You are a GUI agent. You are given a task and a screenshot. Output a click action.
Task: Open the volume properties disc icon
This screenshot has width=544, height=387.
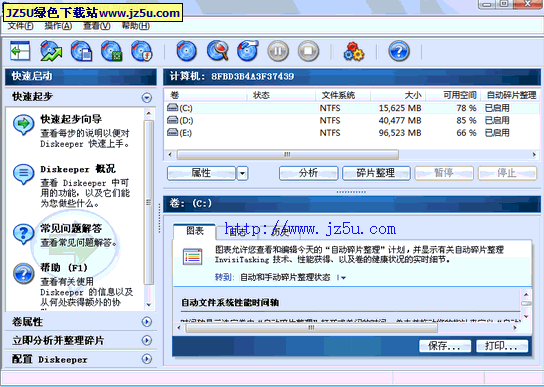(81, 51)
